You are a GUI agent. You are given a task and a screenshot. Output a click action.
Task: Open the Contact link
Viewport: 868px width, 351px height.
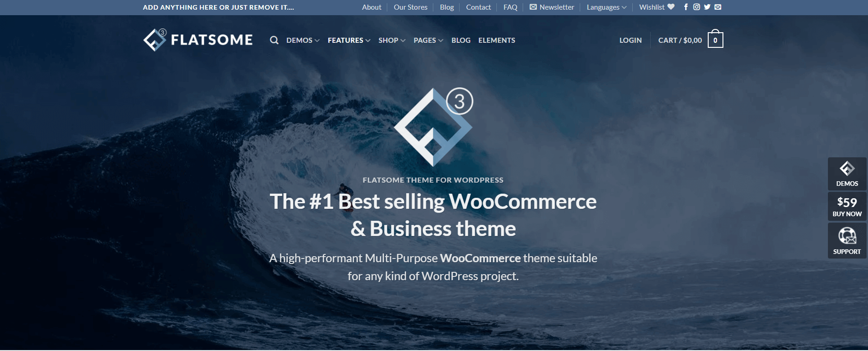pyautogui.click(x=478, y=7)
